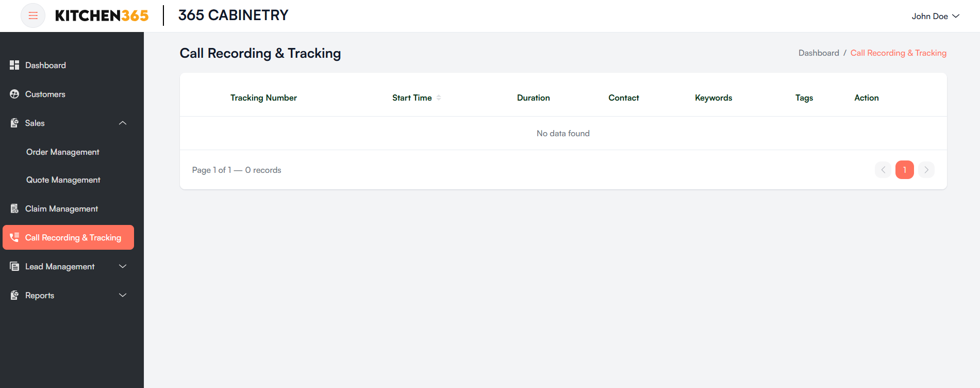Viewport: 980px width, 388px height.
Task: Select Quote Management under Sales
Action: 63,180
